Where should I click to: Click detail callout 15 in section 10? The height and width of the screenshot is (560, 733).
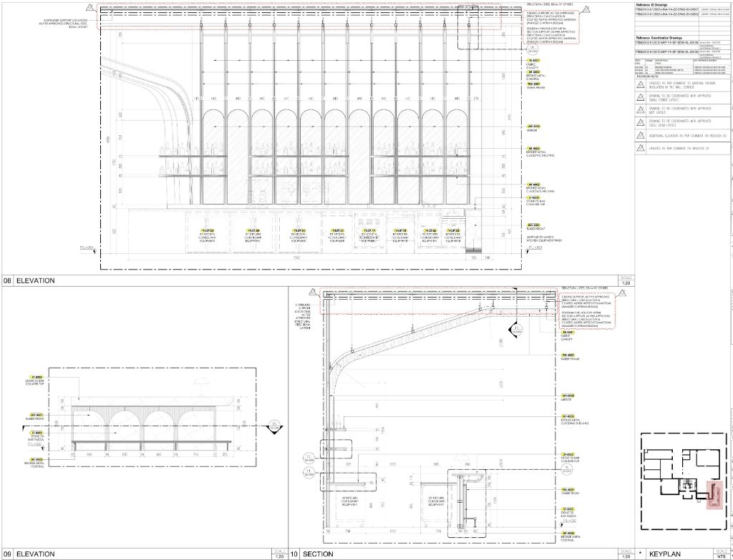[x=517, y=329]
